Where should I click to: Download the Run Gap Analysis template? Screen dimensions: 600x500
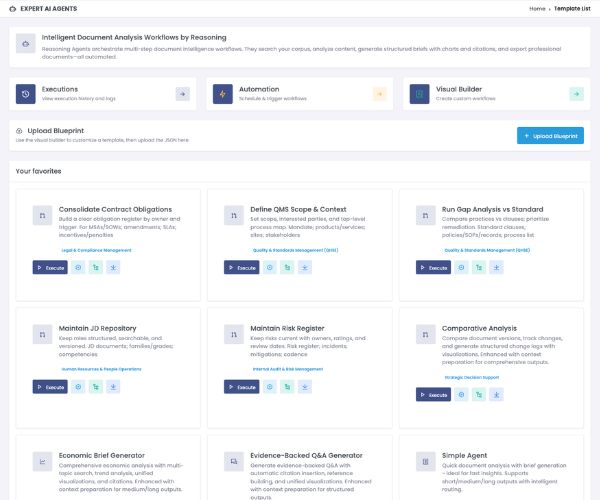(496, 267)
